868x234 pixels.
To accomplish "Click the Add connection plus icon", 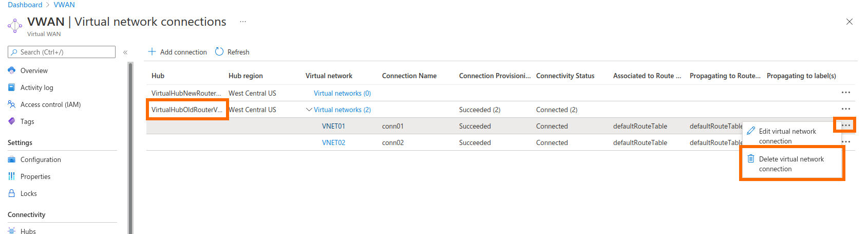I will coord(152,52).
